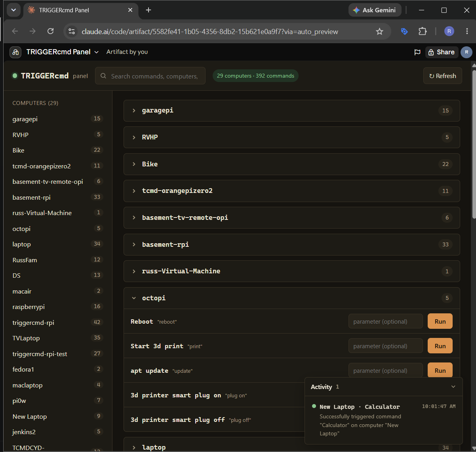
Task: Click the page vertical scrollbar
Action: pos(474,145)
